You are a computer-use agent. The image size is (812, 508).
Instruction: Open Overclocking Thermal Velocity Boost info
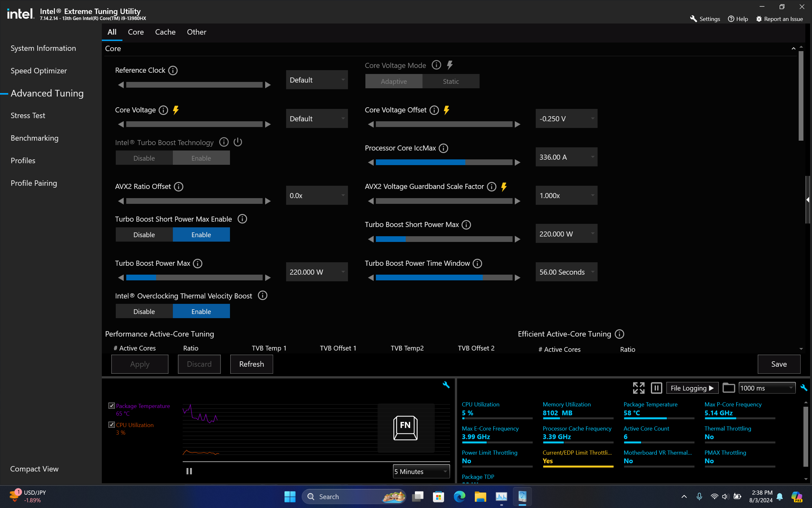point(262,296)
